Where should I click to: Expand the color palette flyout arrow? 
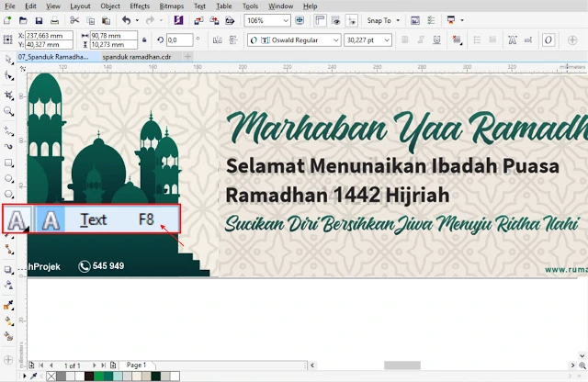[24, 376]
